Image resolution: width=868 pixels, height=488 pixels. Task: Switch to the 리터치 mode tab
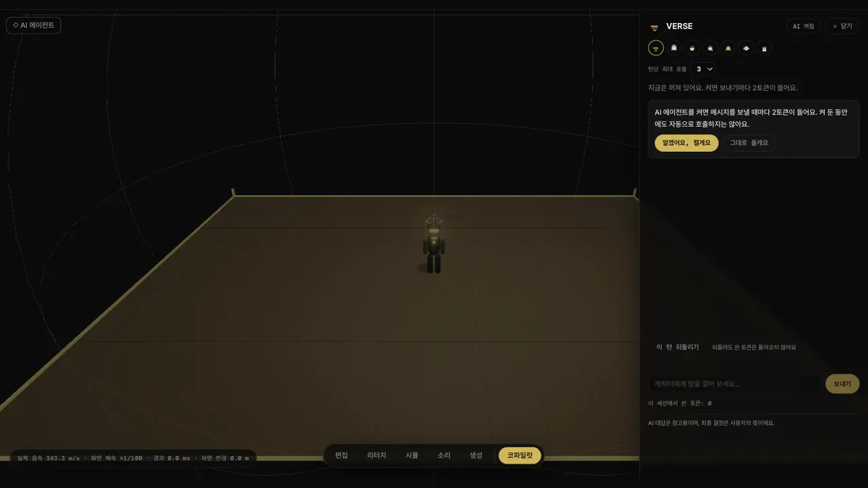tap(376, 455)
